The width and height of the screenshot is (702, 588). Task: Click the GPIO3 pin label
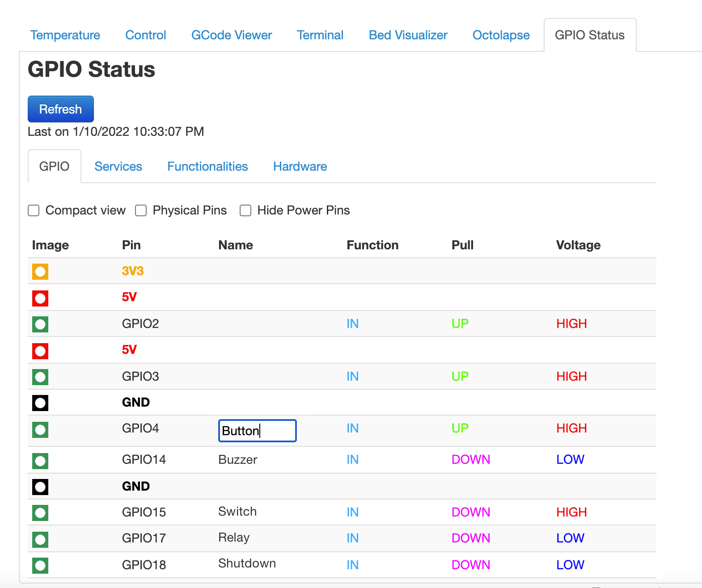click(140, 376)
